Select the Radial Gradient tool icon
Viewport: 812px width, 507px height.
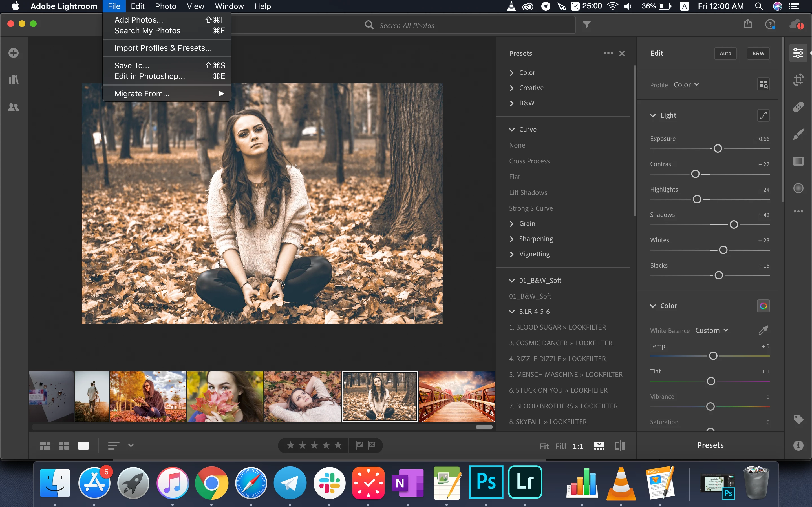coord(798,188)
